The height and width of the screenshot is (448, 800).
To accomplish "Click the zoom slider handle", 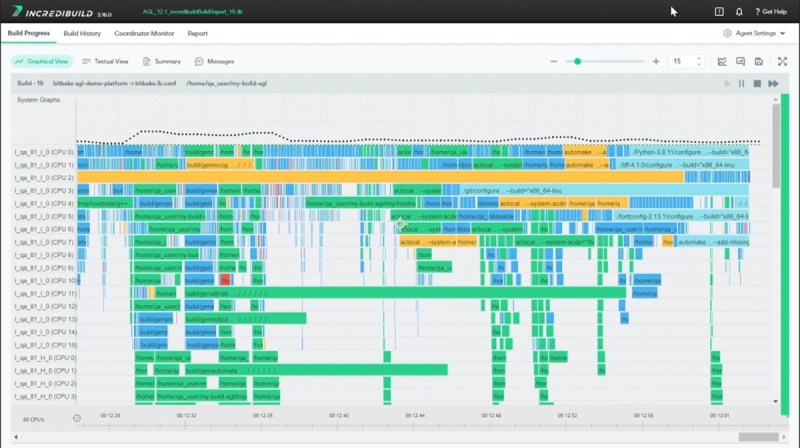I will [x=577, y=61].
